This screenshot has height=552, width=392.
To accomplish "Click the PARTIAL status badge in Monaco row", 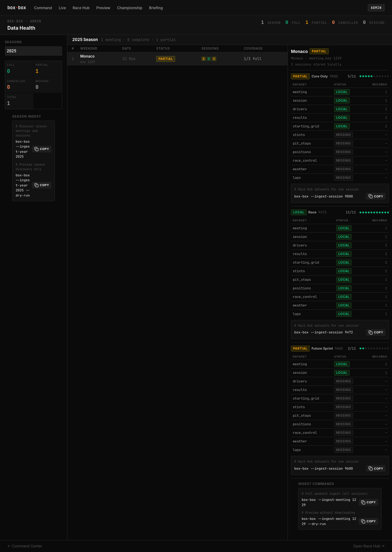I will tap(166, 59).
